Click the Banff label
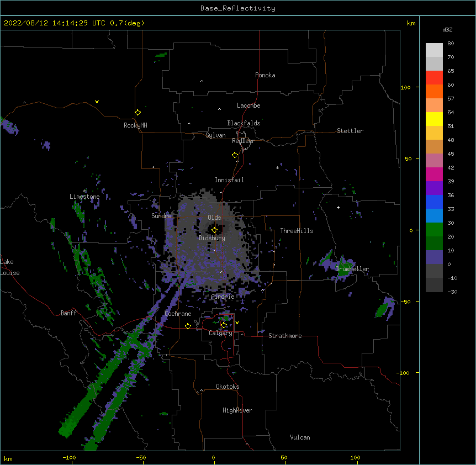 pyautogui.click(x=68, y=313)
